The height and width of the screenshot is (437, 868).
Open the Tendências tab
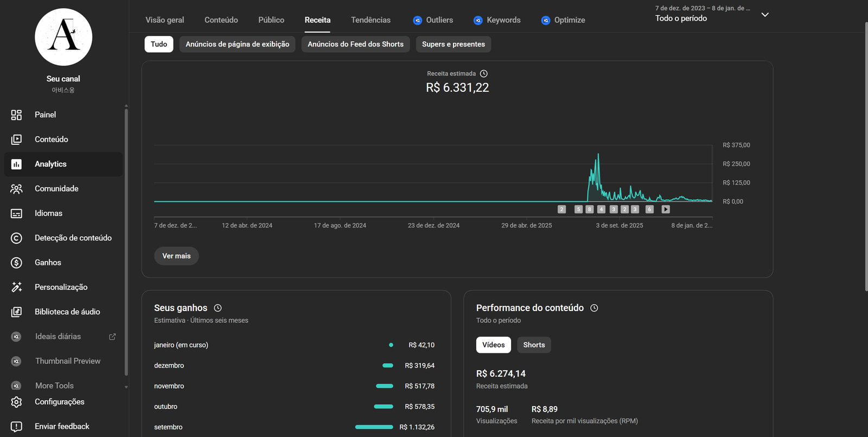pyautogui.click(x=371, y=20)
